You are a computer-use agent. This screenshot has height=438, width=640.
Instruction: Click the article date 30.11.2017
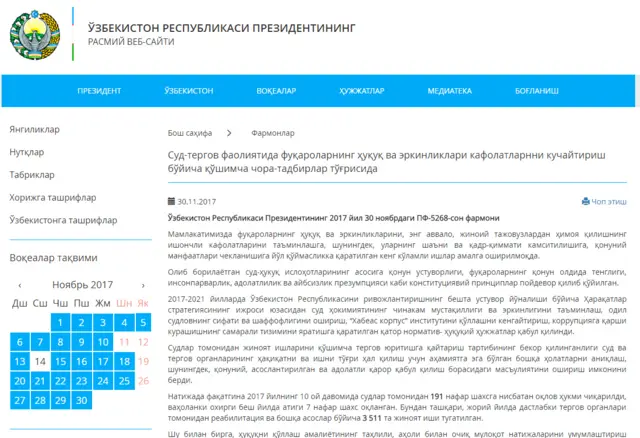pos(197,202)
